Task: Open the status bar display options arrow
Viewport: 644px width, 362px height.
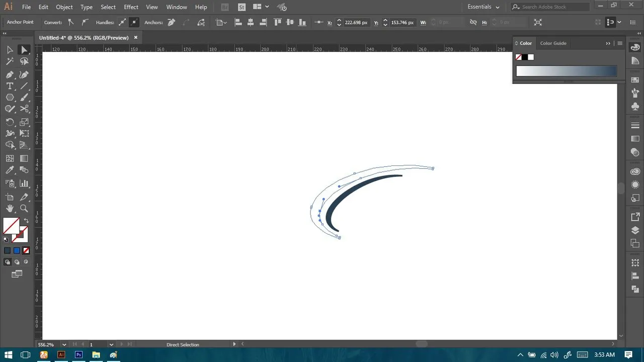Action: coord(234,344)
